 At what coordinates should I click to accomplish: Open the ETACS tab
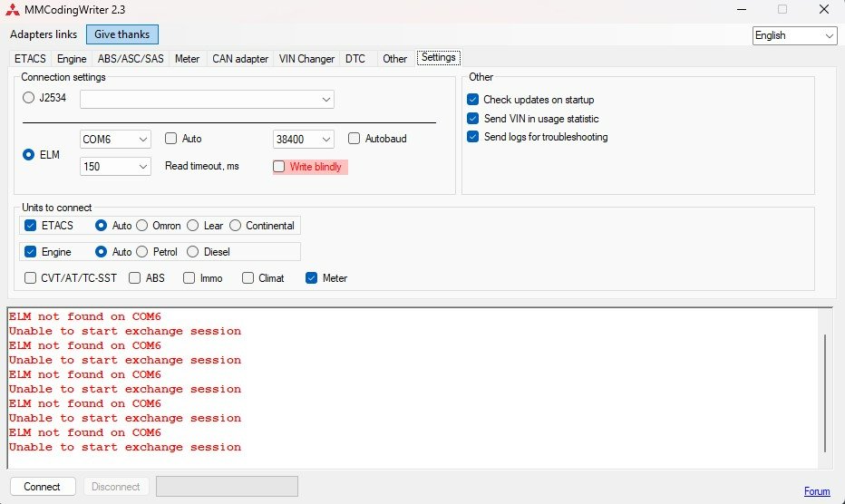pyautogui.click(x=30, y=59)
